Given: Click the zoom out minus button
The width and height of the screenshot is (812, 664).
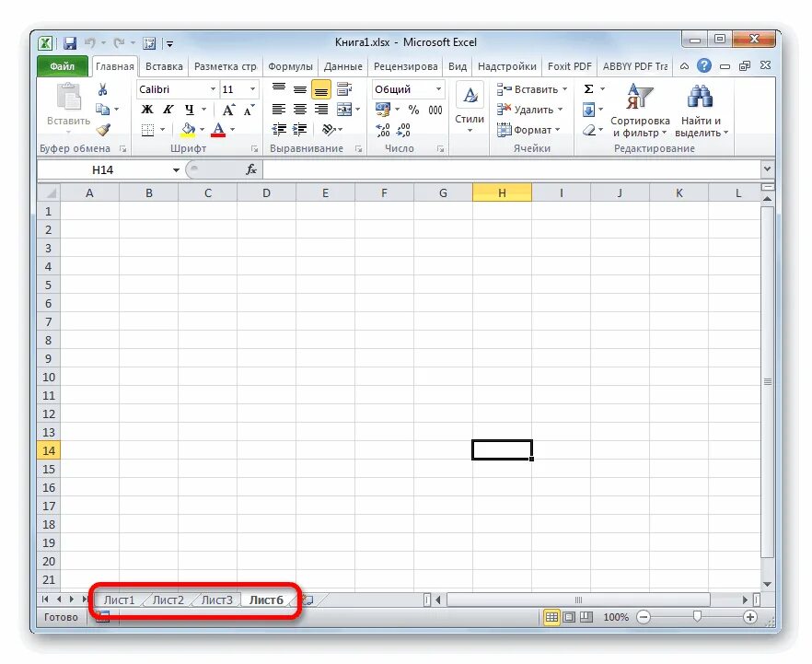Looking at the screenshot, I should [x=644, y=617].
